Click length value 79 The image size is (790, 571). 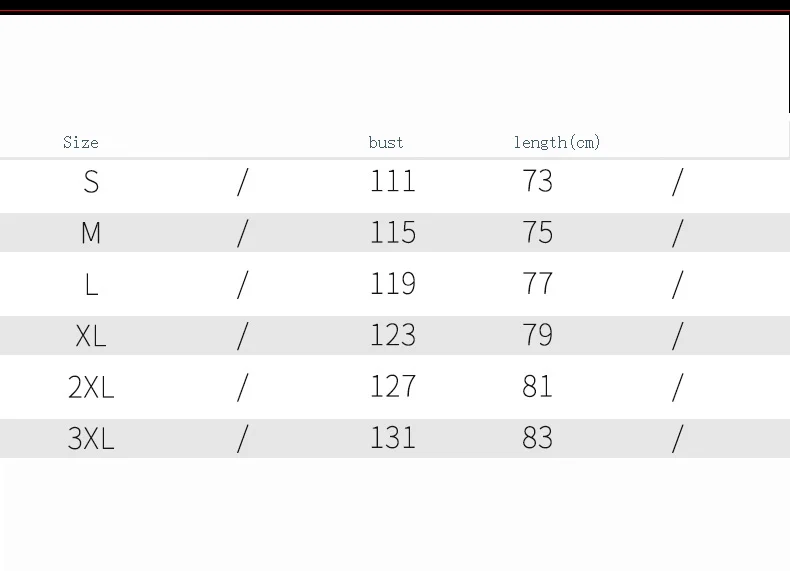point(538,335)
